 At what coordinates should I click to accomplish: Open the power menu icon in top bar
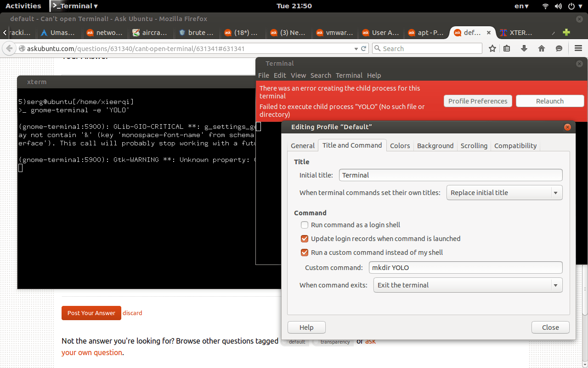(571, 6)
